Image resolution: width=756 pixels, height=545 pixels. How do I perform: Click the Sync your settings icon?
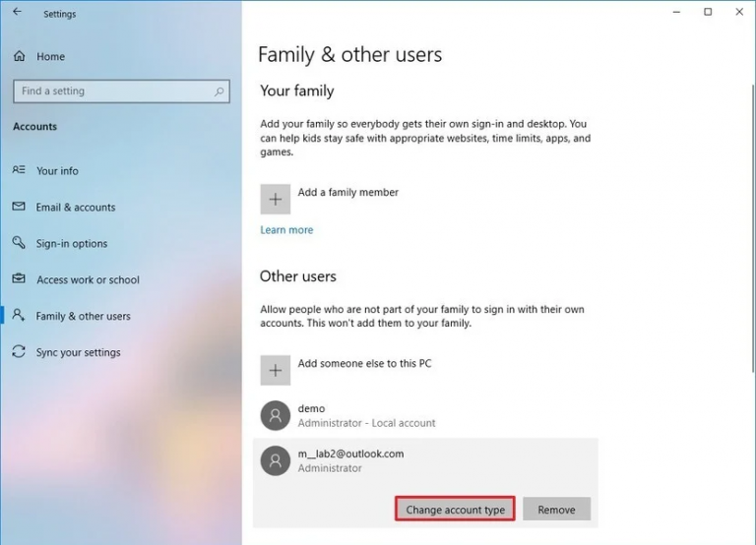click(19, 351)
